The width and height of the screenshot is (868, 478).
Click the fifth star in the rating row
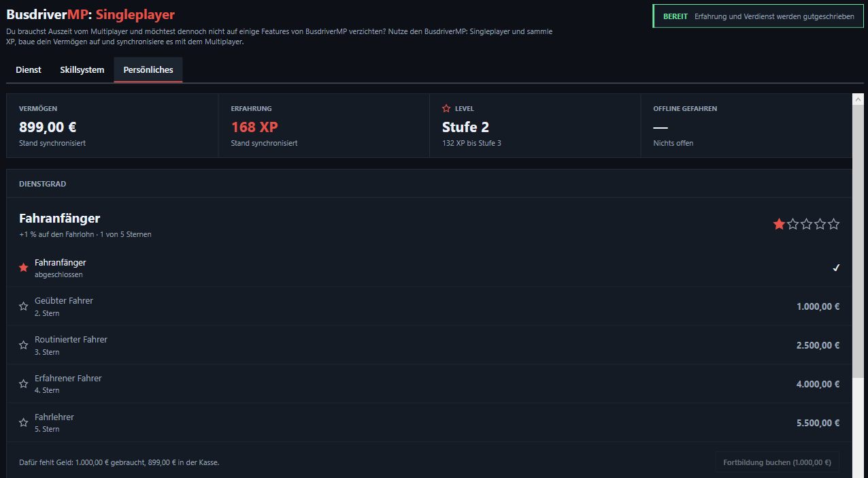point(834,224)
